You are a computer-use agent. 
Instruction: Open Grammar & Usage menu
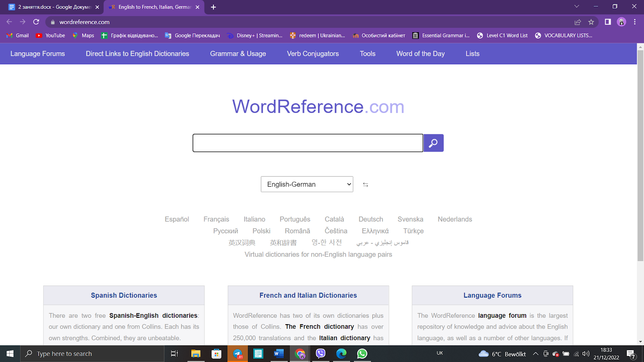coord(238,53)
